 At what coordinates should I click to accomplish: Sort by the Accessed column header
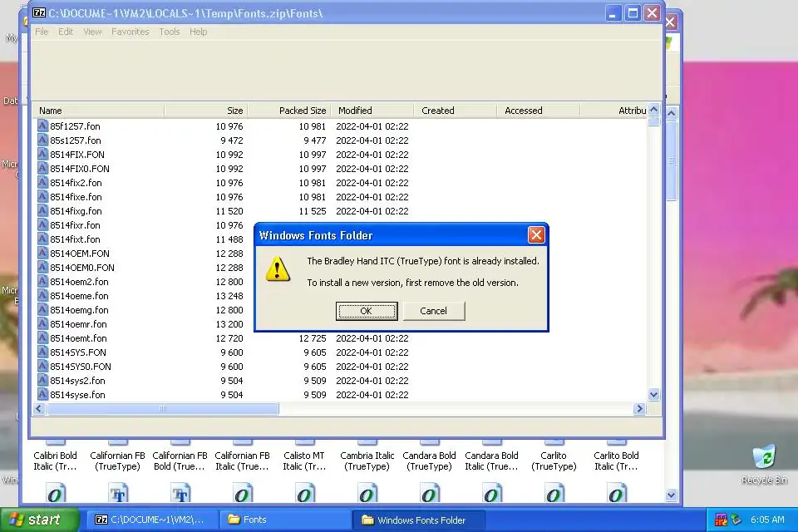click(x=538, y=111)
